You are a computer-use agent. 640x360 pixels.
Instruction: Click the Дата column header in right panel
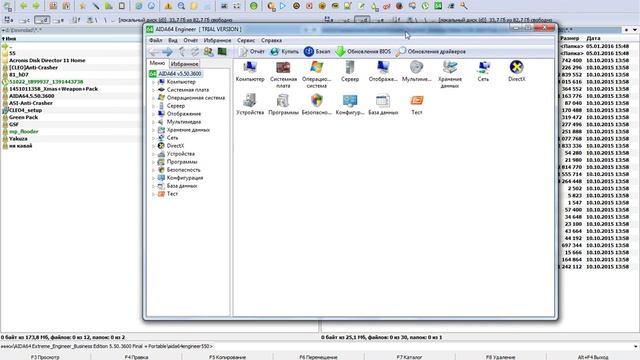pos(593,38)
